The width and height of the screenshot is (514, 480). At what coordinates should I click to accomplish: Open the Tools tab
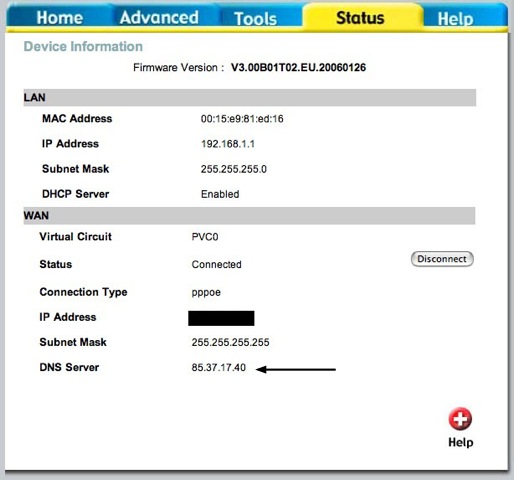[x=255, y=18]
